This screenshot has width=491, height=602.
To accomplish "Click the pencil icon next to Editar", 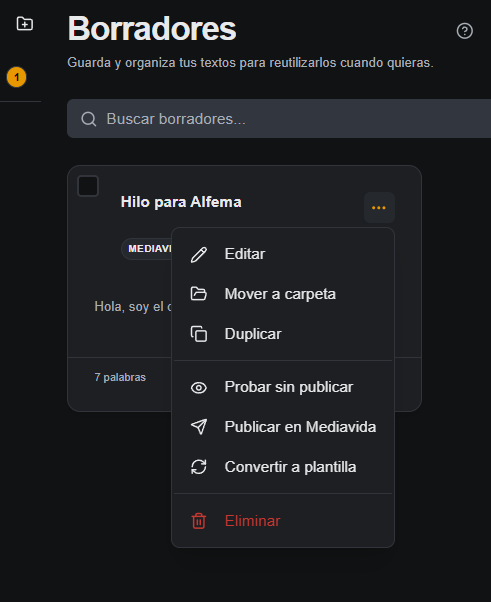I will [x=199, y=254].
